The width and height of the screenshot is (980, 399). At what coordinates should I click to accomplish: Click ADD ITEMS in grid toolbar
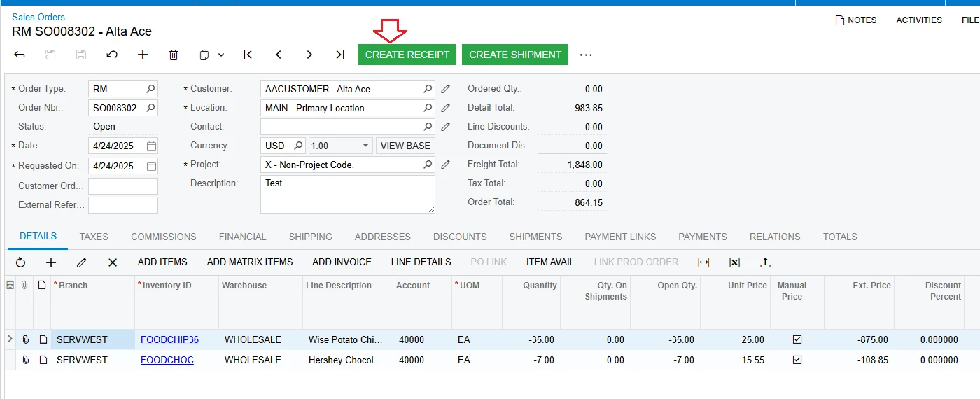[162, 262]
